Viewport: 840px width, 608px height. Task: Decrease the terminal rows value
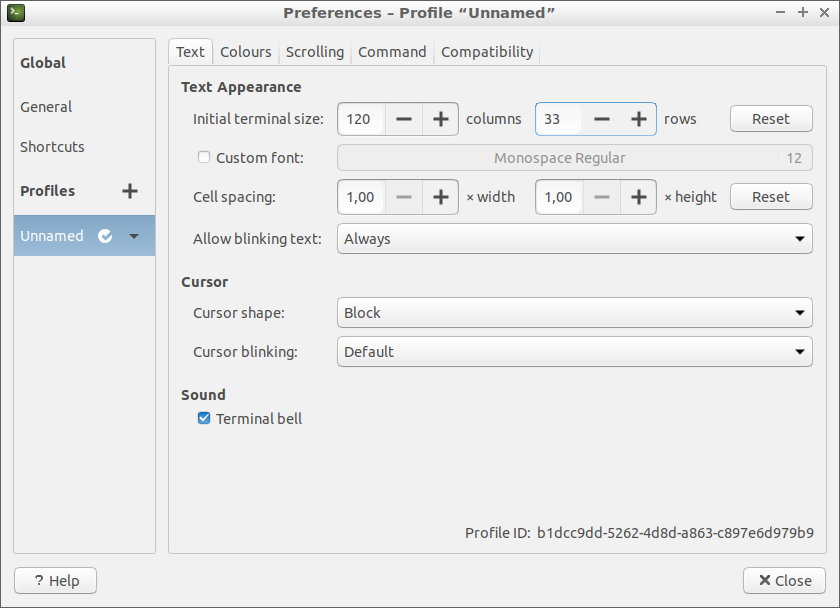(x=601, y=119)
